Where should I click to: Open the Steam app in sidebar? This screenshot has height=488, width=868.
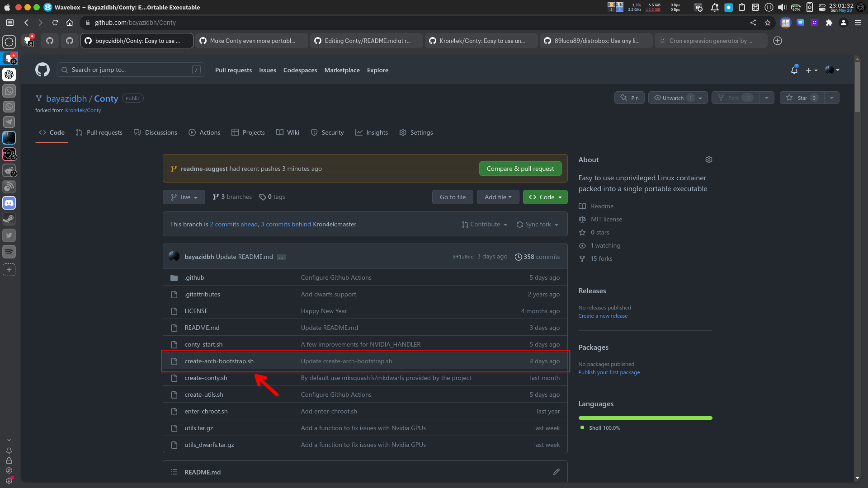[x=9, y=219]
